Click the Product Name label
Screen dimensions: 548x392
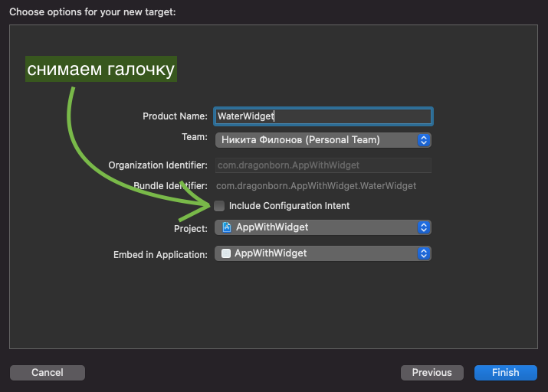[x=175, y=116]
